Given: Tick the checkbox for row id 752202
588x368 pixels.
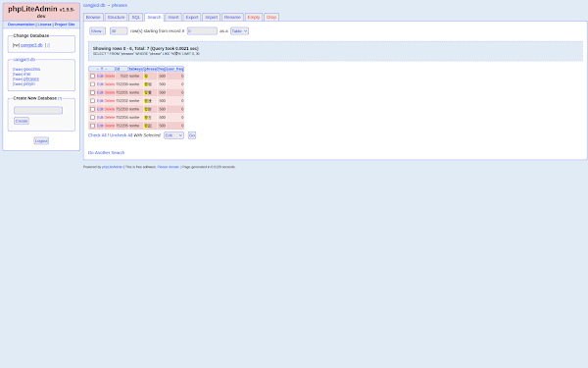Looking at the screenshot, I should click(x=92, y=101).
